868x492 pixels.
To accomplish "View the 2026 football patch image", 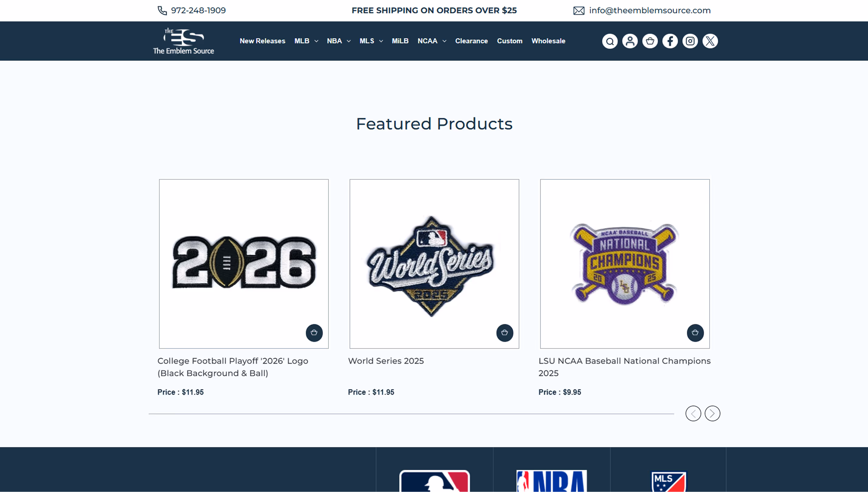I will click(x=244, y=263).
